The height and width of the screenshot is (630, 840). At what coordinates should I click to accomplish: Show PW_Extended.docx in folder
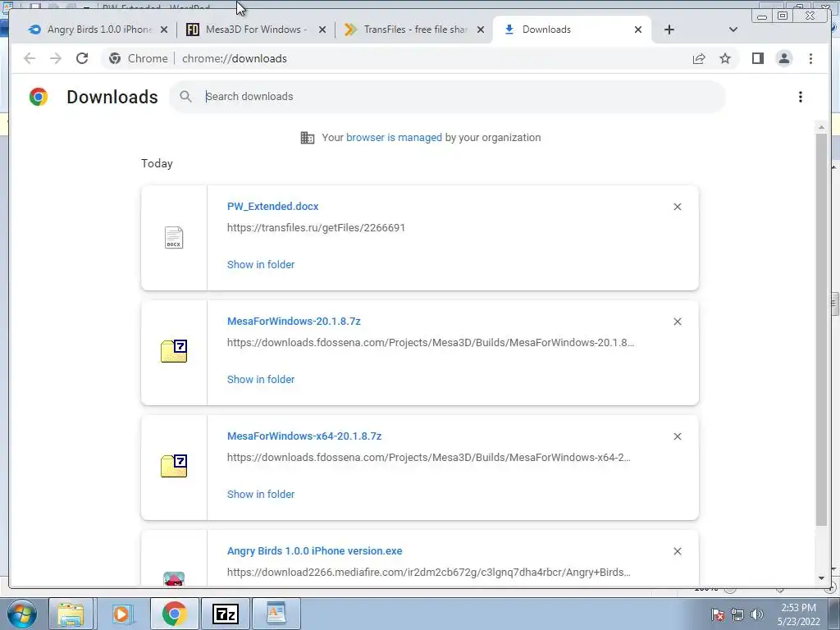point(261,265)
